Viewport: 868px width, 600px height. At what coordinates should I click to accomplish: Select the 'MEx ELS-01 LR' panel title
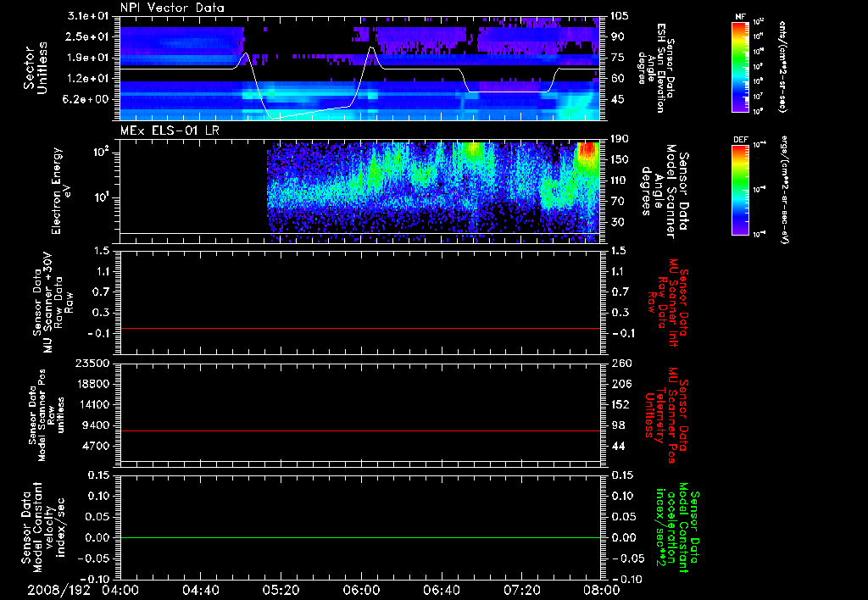click(x=170, y=131)
